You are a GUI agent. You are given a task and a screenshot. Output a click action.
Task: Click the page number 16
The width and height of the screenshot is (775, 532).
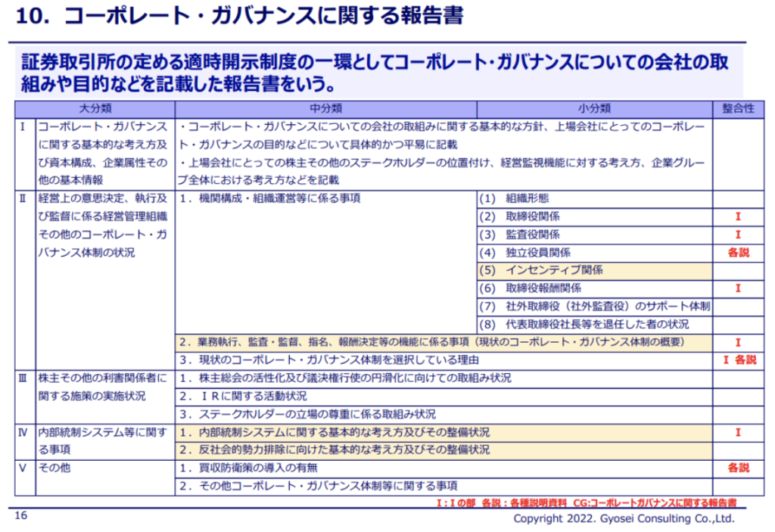(x=20, y=515)
